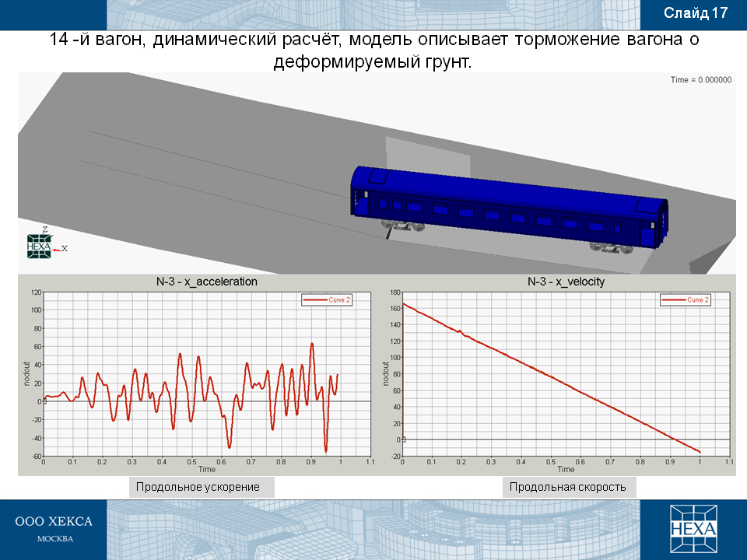
Task: Click the "N-3 - x_acceleration" chart title
Action: point(207,282)
